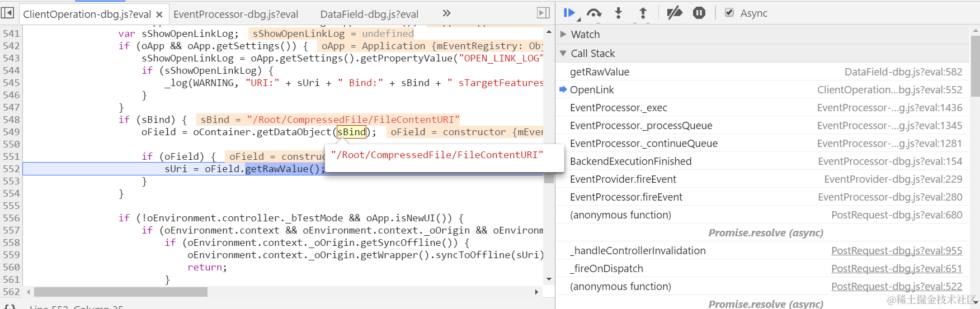Open PostRequest-dbg.js?eval:955 link

click(897, 251)
